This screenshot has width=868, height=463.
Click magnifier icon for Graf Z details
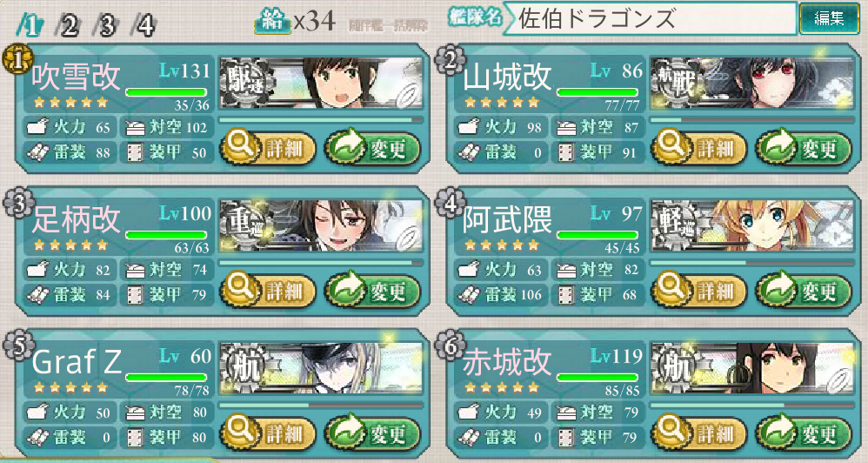(240, 433)
